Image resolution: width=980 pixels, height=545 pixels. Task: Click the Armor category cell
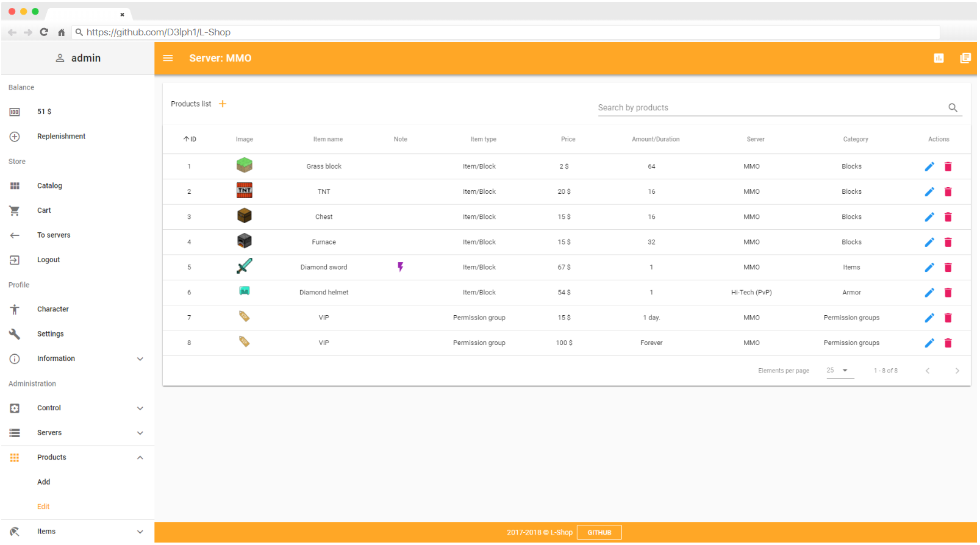[851, 293]
